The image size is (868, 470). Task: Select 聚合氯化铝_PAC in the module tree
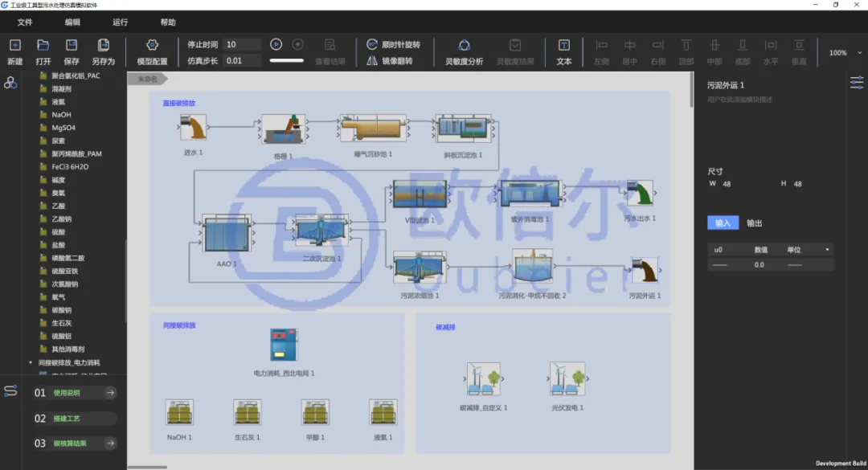coord(76,76)
